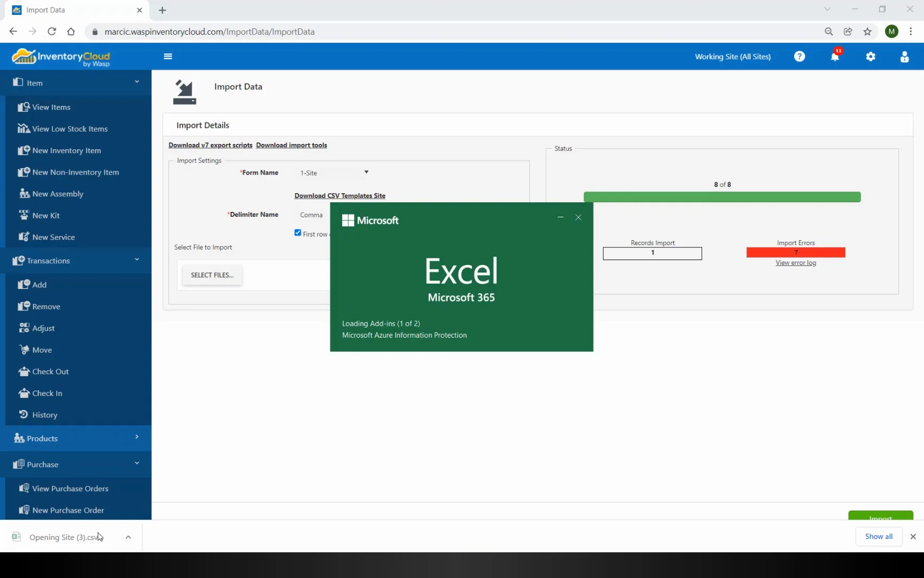Click the Records Import count field
The width and height of the screenshot is (924, 578).
coord(652,253)
